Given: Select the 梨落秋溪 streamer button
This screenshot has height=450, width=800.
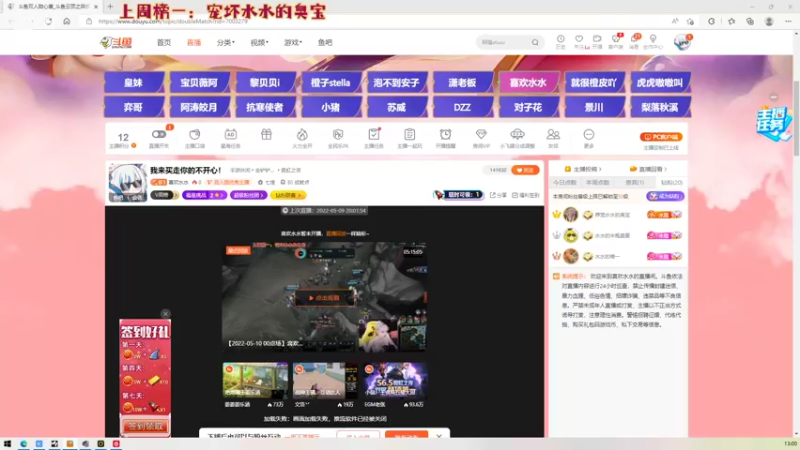Looking at the screenshot, I should (x=660, y=107).
